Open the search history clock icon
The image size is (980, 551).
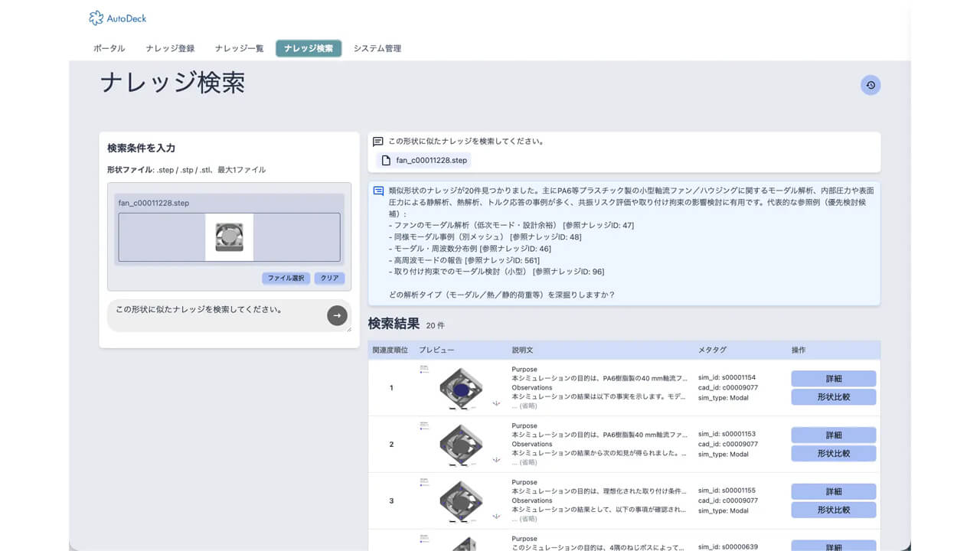click(871, 85)
